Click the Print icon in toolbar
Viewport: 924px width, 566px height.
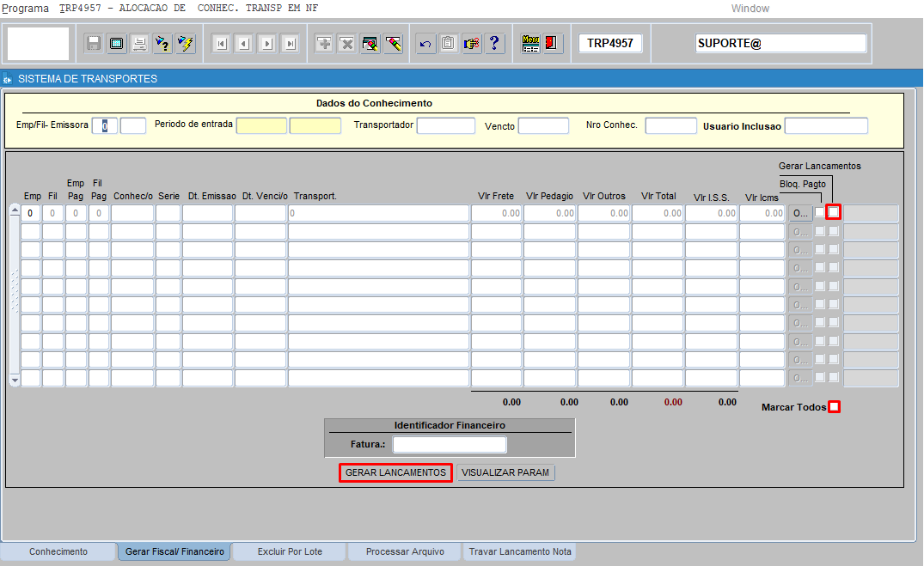coord(139,44)
